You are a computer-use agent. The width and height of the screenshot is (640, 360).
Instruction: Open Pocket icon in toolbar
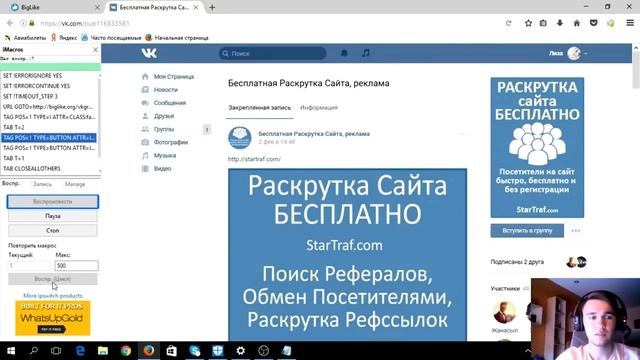point(593,23)
